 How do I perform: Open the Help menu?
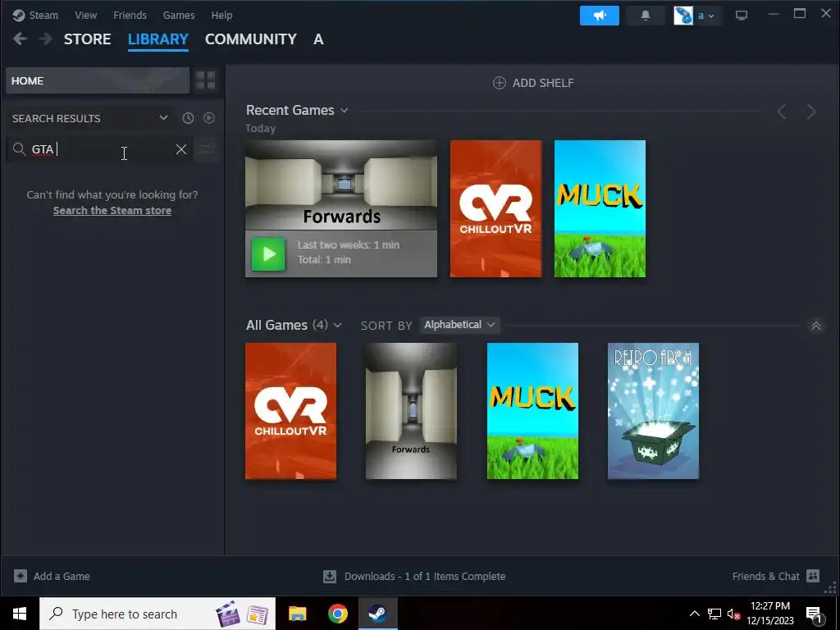221,15
